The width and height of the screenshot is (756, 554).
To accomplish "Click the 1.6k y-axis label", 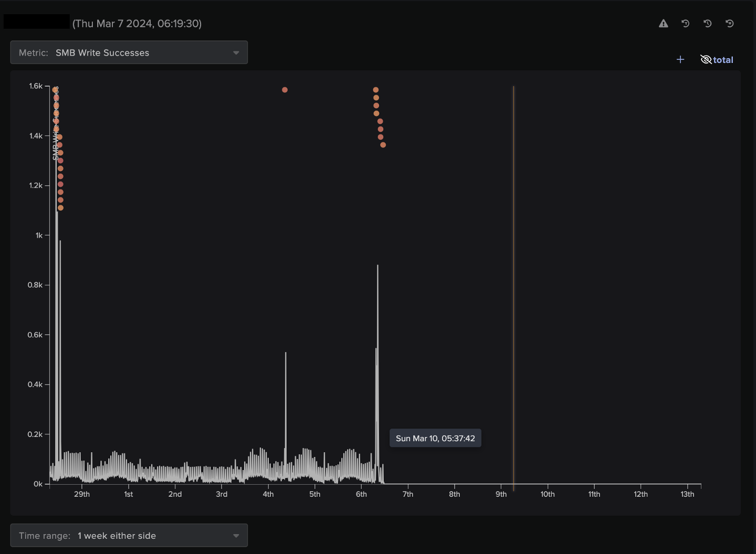I will tap(36, 86).
